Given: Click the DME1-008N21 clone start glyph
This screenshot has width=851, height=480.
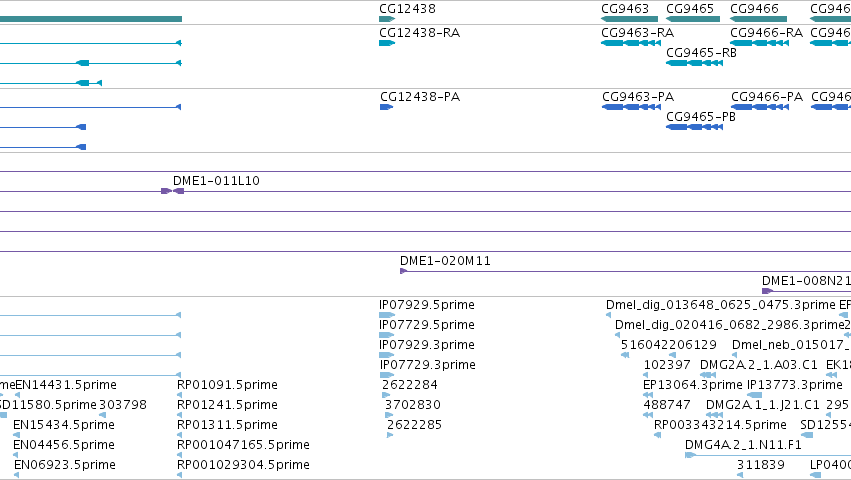Looking at the screenshot, I should point(767,291).
